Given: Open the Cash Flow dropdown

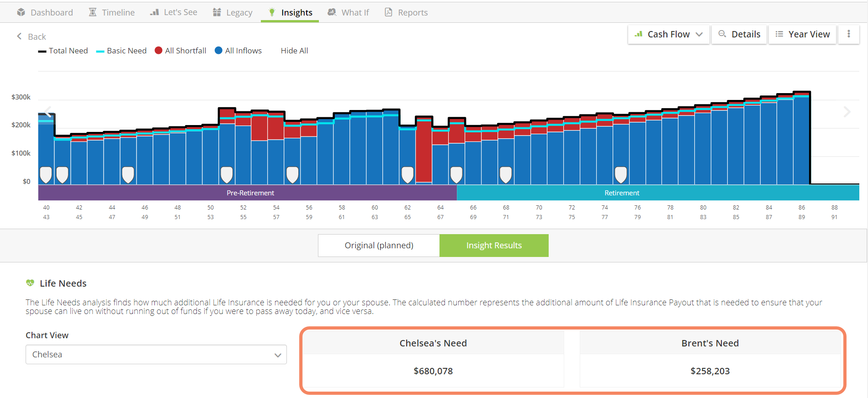Looking at the screenshot, I should click(669, 34).
